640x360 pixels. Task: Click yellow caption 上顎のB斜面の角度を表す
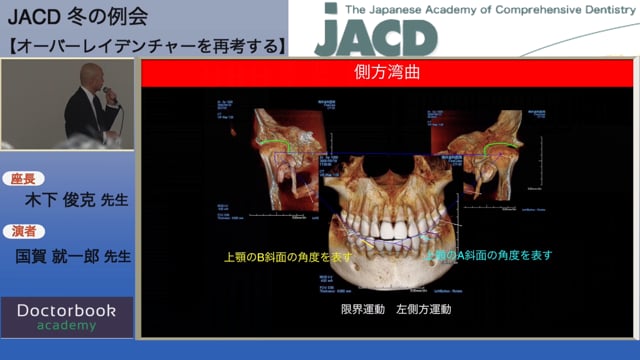coord(288,257)
